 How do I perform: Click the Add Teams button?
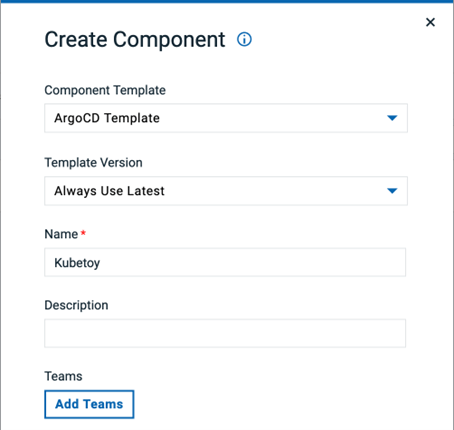coord(89,404)
